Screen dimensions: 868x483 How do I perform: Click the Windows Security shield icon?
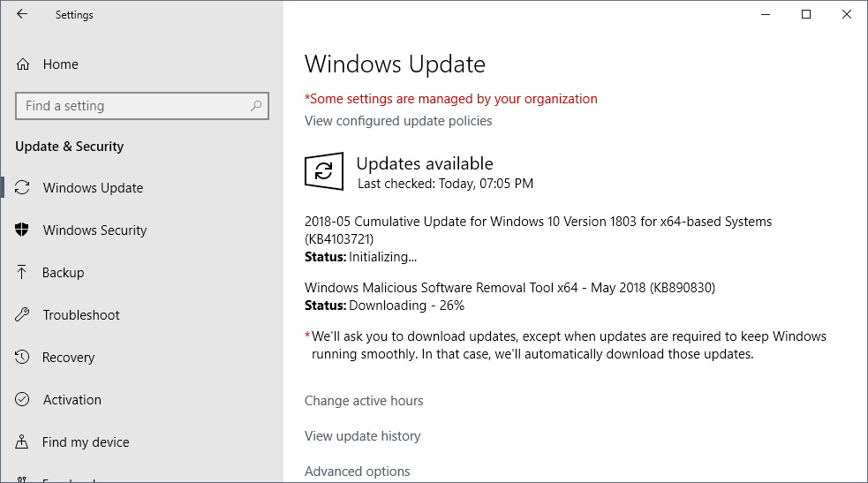click(x=22, y=230)
